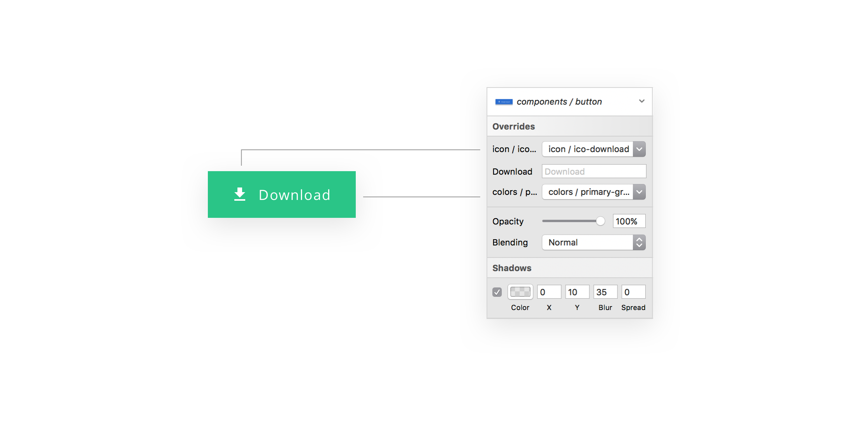Image resolution: width=868 pixels, height=424 pixels.
Task: Click the Download text override field
Action: 594,171
